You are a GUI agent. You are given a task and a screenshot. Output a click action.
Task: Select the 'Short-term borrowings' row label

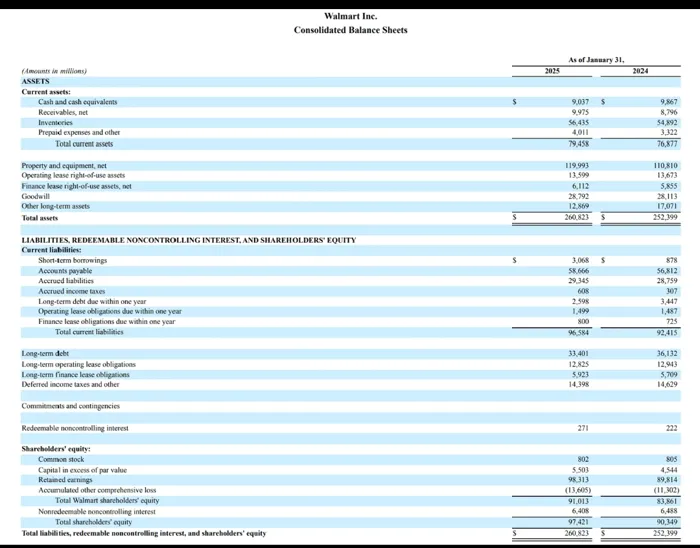[72, 260]
